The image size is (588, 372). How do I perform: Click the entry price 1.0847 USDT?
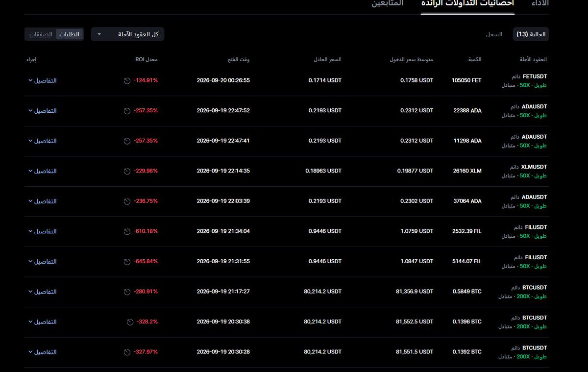pyautogui.click(x=416, y=262)
